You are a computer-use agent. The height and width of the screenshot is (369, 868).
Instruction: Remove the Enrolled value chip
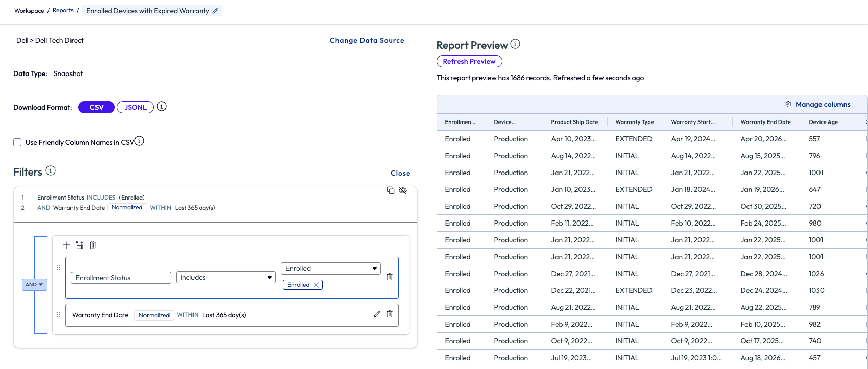pyautogui.click(x=316, y=285)
